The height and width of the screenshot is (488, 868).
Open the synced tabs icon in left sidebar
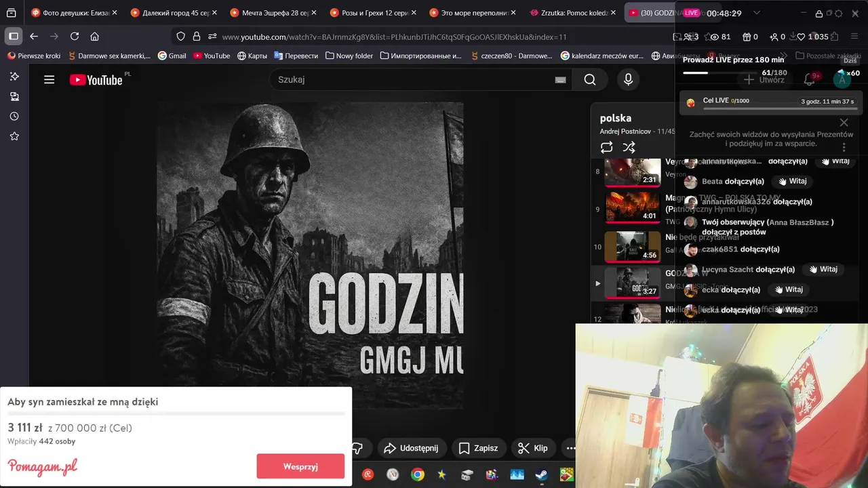coord(14,97)
